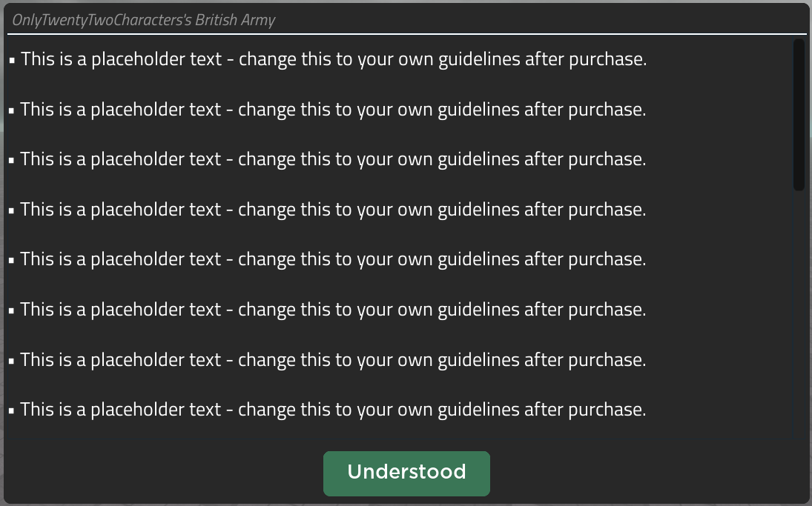Select the sixth placeholder guideline text
The width and height of the screenshot is (812, 506).
click(x=334, y=310)
